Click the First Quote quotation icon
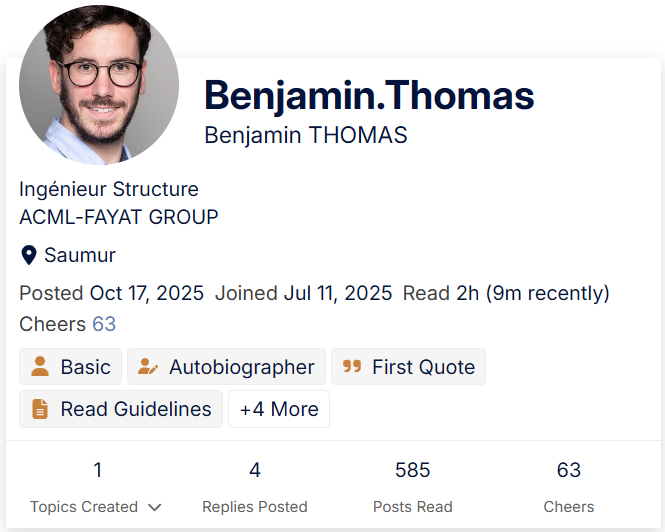 point(351,367)
